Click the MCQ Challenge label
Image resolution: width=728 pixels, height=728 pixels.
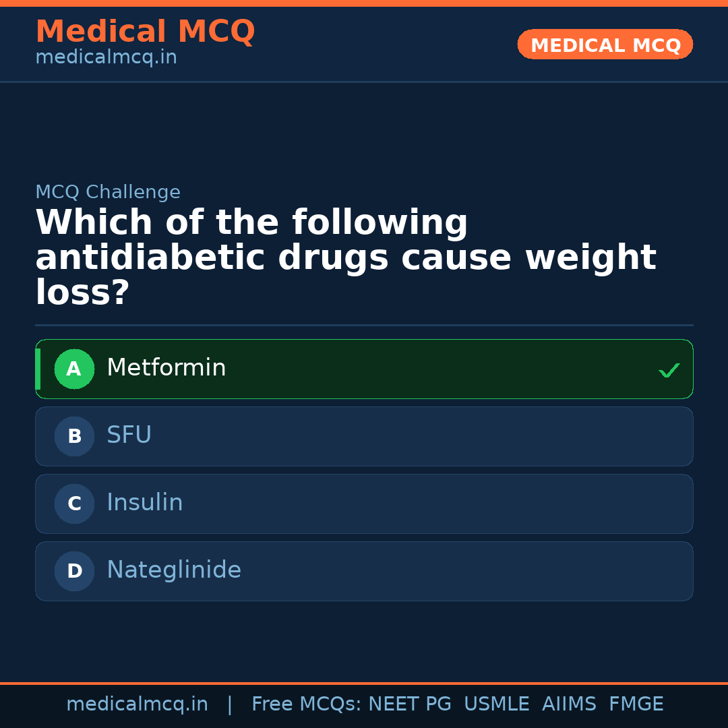click(108, 192)
